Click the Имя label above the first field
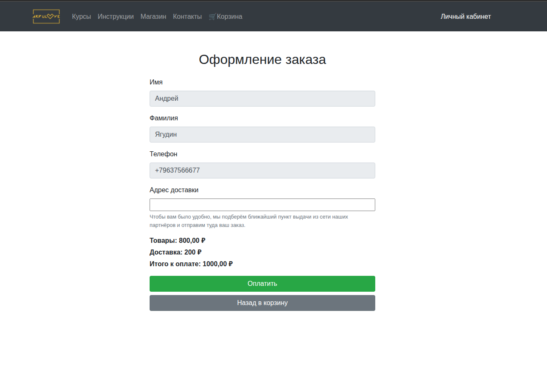This screenshot has width=547, height=392. [x=156, y=82]
